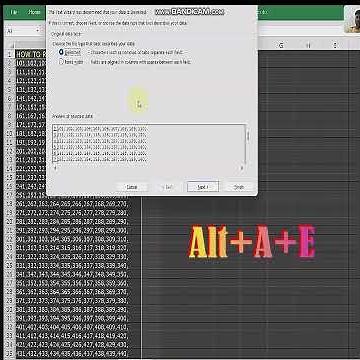Select the cell starting with 271,272
The height and width of the screenshot is (360, 360).
(78, 212)
